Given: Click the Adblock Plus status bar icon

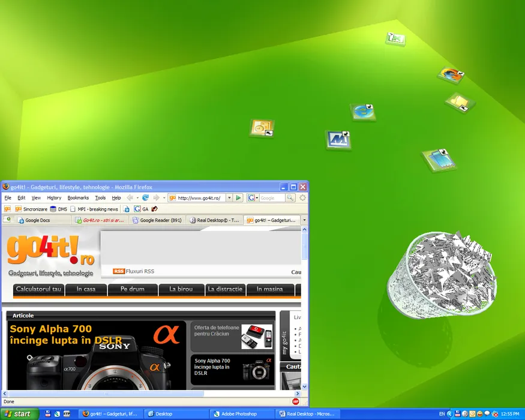Looking at the screenshot, I should [x=296, y=401].
